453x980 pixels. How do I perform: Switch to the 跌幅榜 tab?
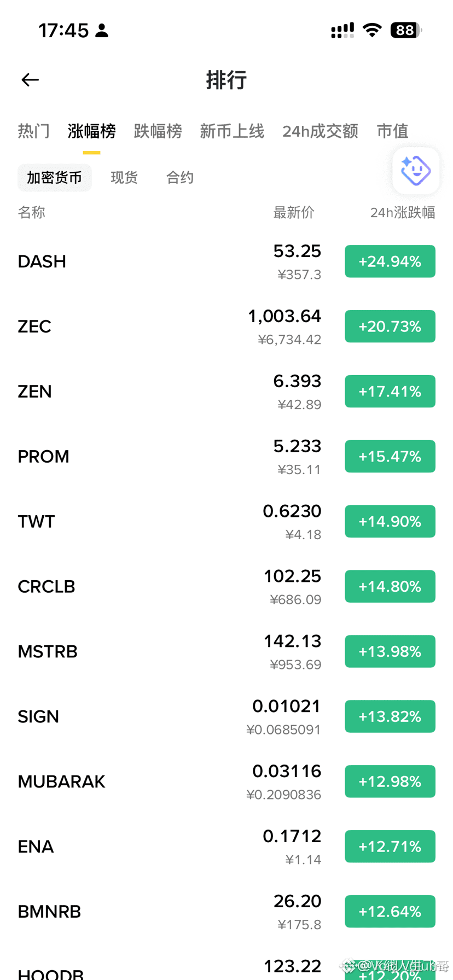(x=158, y=131)
